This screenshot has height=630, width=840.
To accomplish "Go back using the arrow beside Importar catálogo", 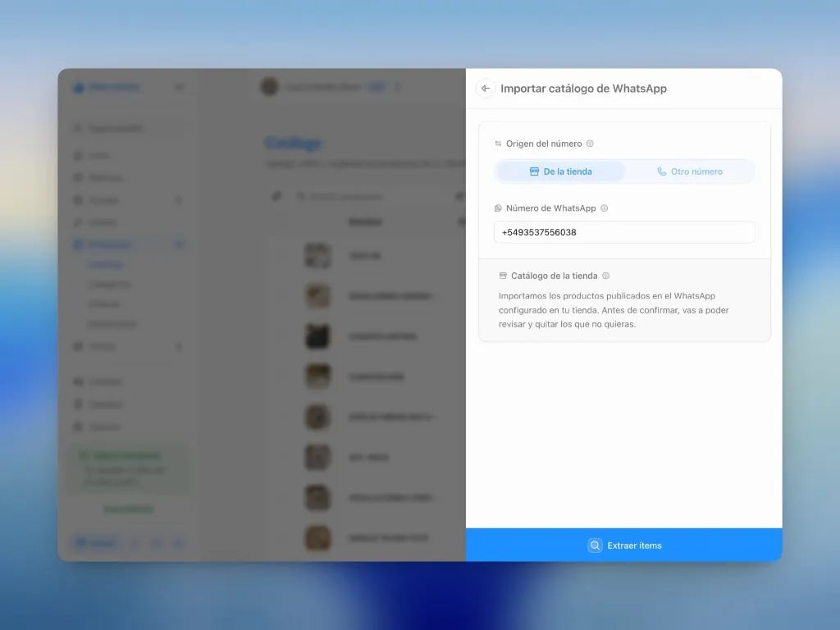I will click(x=486, y=89).
